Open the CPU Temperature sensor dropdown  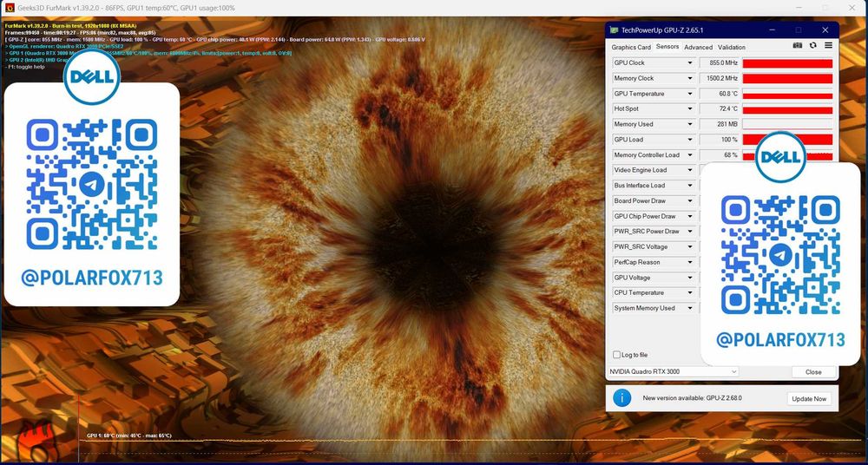pos(690,293)
